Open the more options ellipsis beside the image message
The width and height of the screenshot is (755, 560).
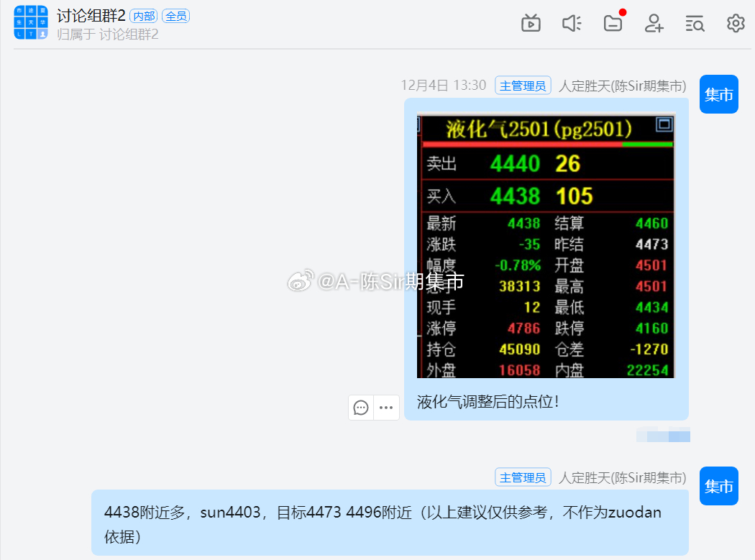[386, 408]
